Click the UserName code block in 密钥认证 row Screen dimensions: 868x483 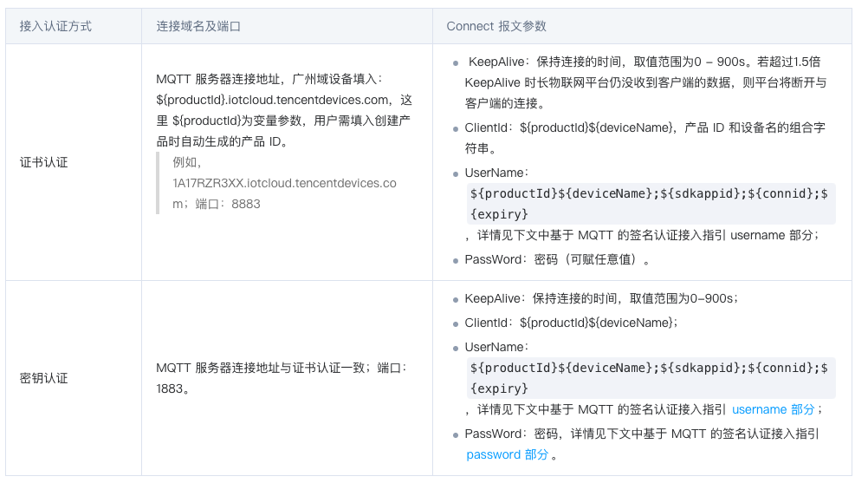coord(649,377)
